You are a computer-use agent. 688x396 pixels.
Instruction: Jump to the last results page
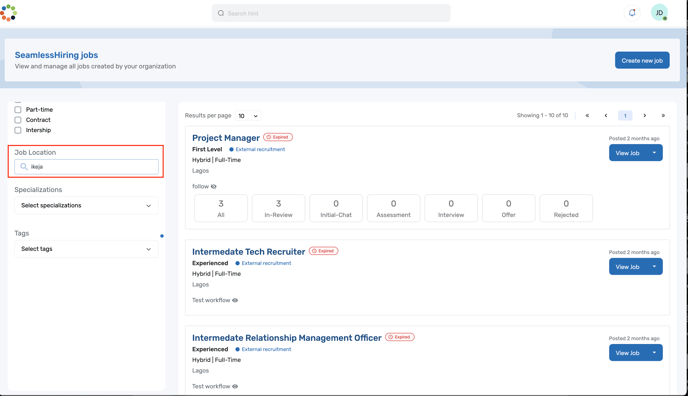click(663, 116)
